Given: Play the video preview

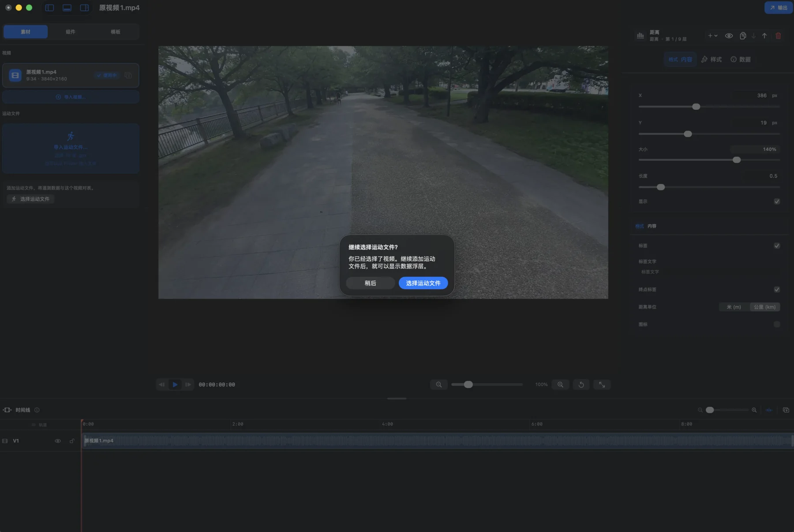Looking at the screenshot, I should click(175, 384).
